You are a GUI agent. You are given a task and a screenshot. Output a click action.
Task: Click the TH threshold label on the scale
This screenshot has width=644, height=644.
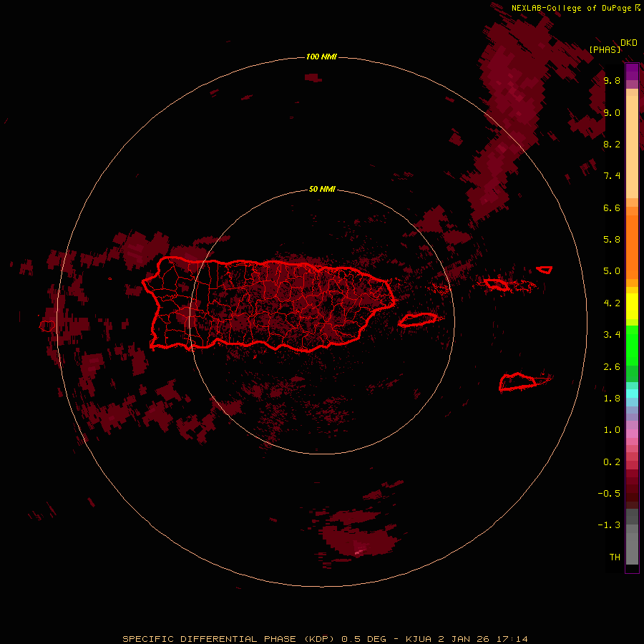click(615, 557)
